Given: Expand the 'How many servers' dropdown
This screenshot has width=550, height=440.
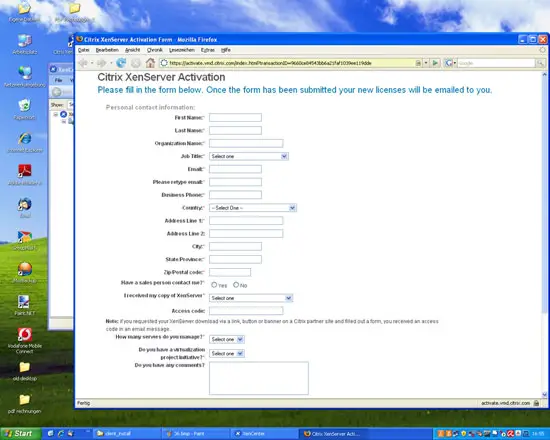Looking at the screenshot, I should coord(227,339).
